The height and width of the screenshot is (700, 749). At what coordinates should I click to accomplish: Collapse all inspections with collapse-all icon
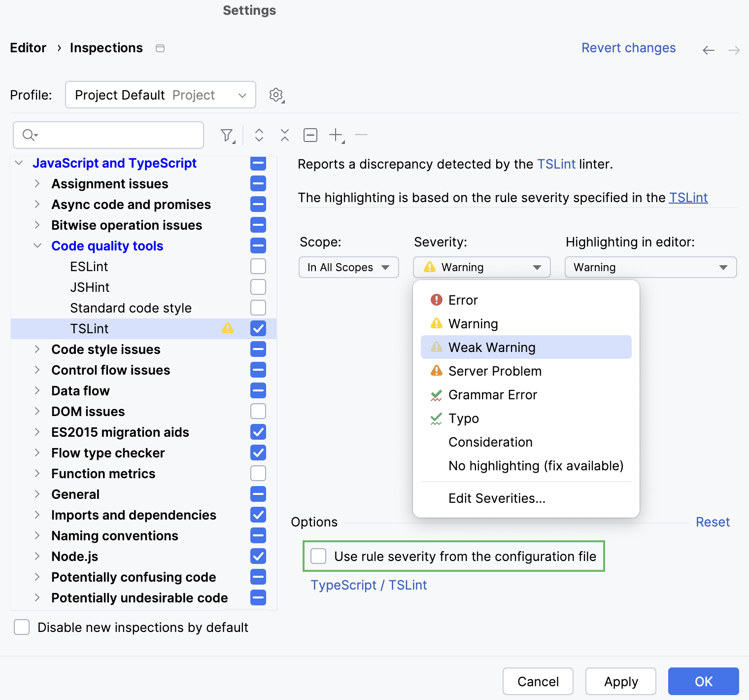pyautogui.click(x=284, y=135)
